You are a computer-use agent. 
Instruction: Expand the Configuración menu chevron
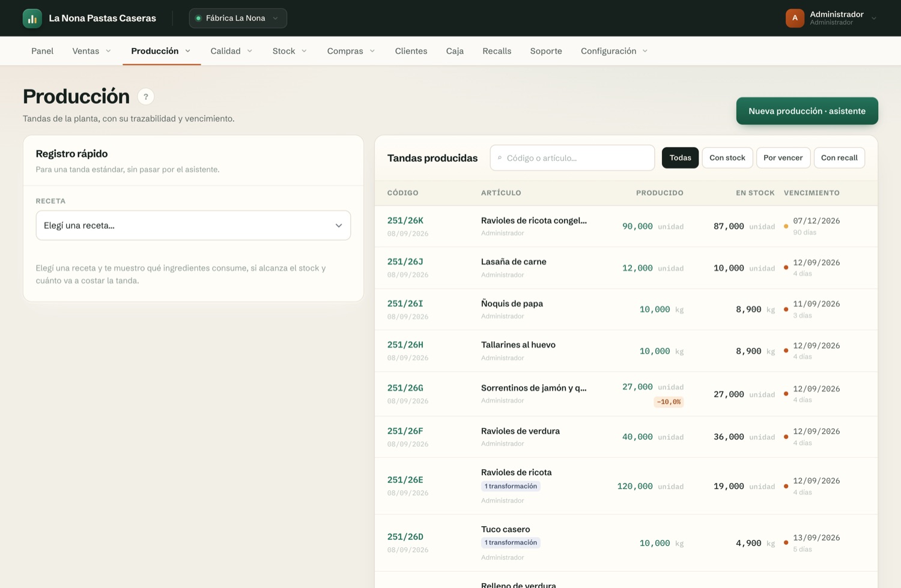click(x=645, y=51)
